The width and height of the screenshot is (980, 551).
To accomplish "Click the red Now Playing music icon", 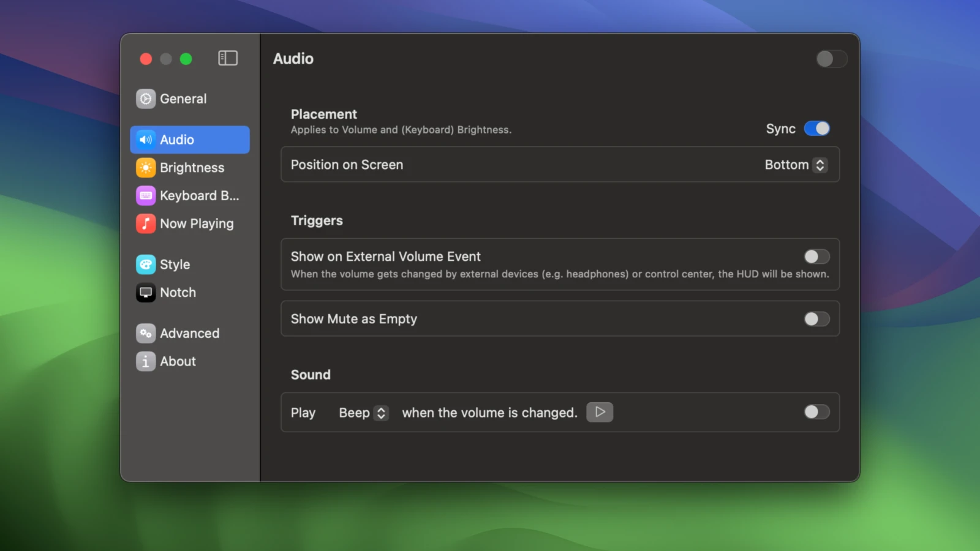I will pos(146,224).
